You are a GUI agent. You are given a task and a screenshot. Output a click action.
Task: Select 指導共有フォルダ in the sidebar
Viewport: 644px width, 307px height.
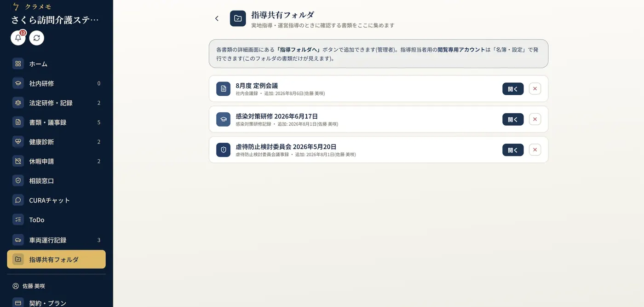pos(57,259)
